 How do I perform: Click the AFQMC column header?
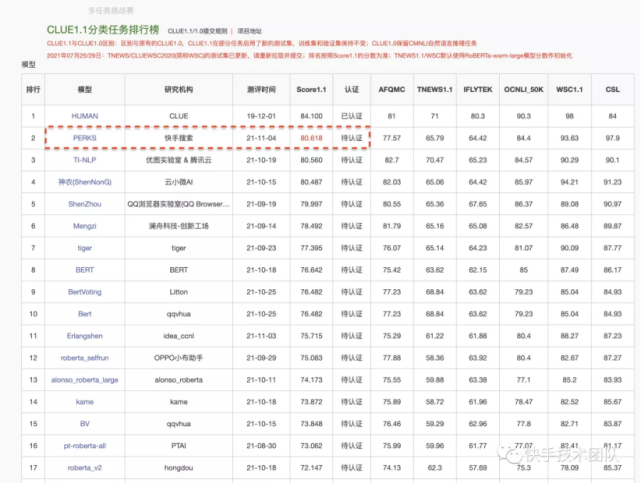click(x=392, y=89)
